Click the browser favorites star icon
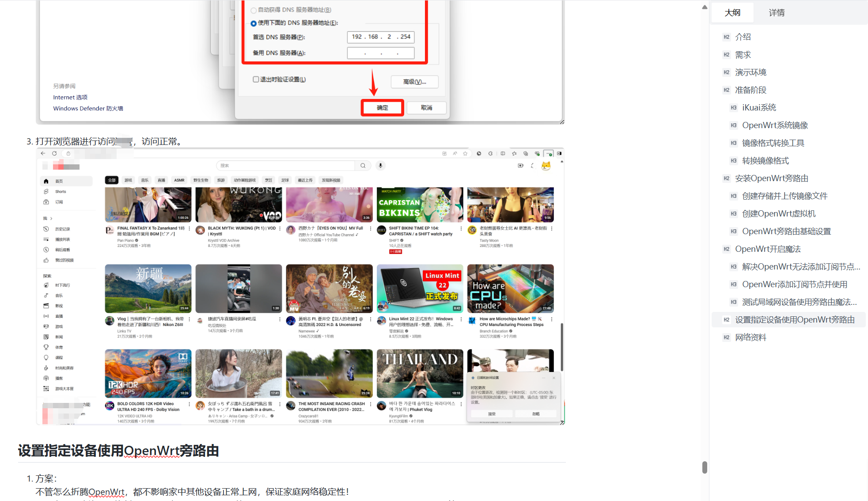868x501 pixels. (465, 154)
